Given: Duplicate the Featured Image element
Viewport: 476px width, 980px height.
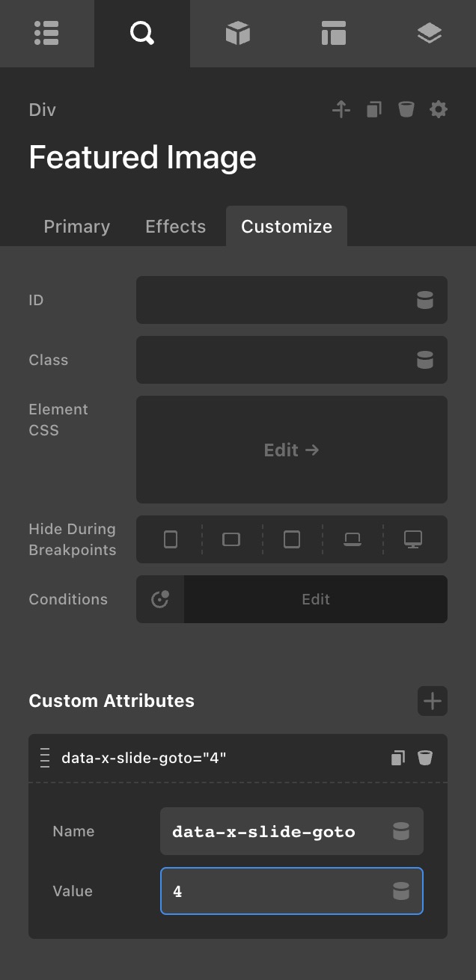Looking at the screenshot, I should (373, 110).
